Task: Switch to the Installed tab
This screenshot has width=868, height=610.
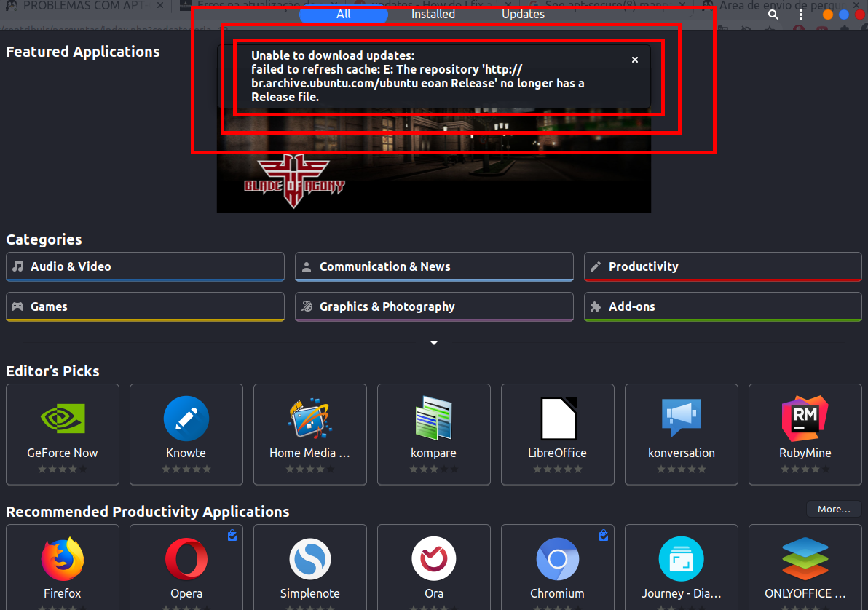Action: point(433,15)
